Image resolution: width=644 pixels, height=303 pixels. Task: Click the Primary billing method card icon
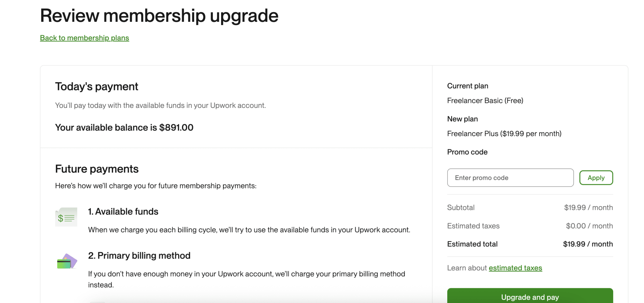67,261
